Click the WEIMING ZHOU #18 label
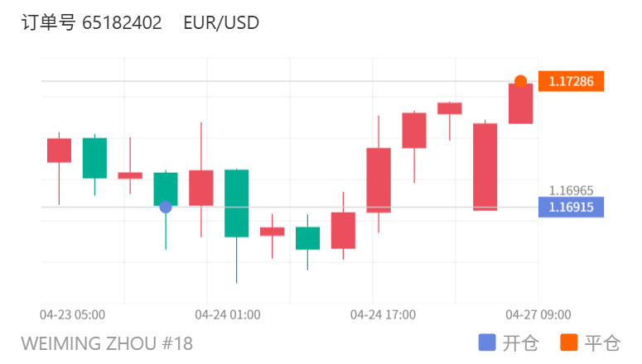The width and height of the screenshot is (642, 364). click(x=107, y=342)
